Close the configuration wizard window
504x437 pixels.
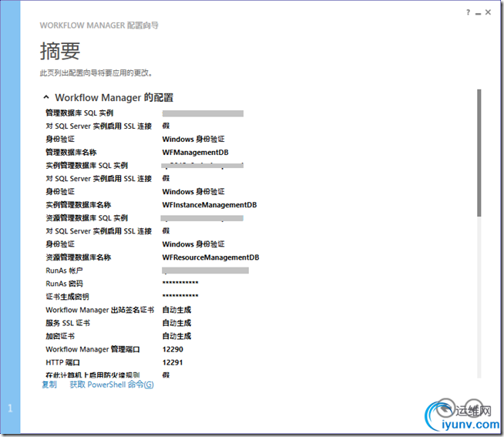[488, 12]
